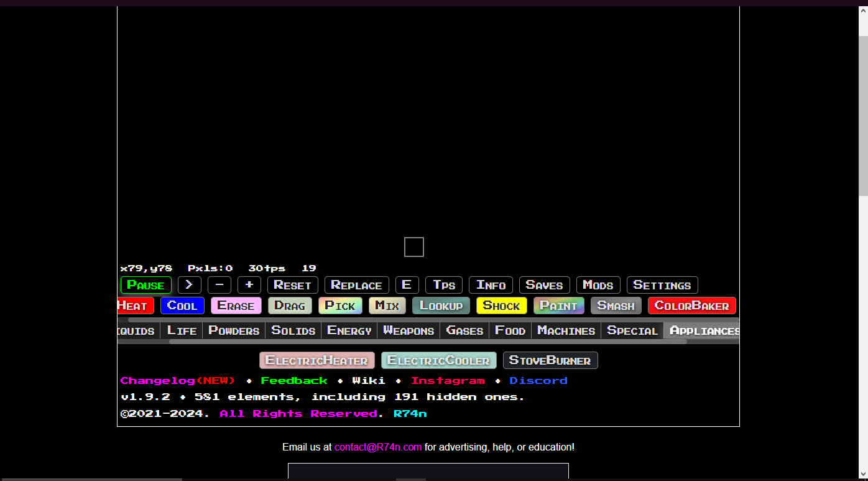Open the Tps setting
Viewport: 868px width, 481px height.
click(x=444, y=285)
